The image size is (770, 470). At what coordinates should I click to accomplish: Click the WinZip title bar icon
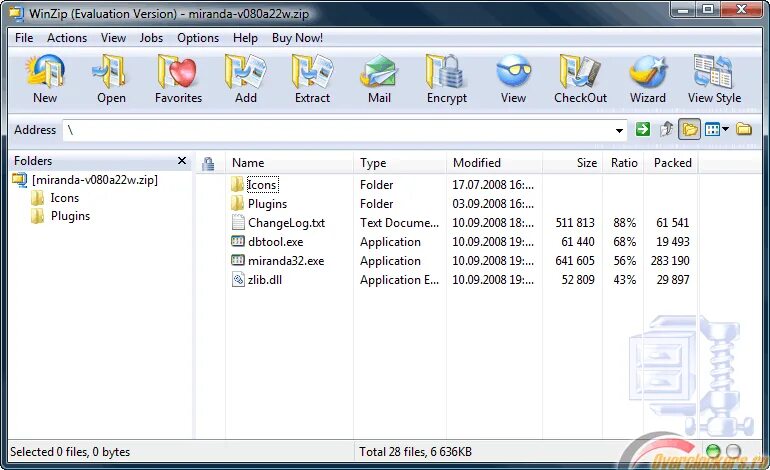16,13
